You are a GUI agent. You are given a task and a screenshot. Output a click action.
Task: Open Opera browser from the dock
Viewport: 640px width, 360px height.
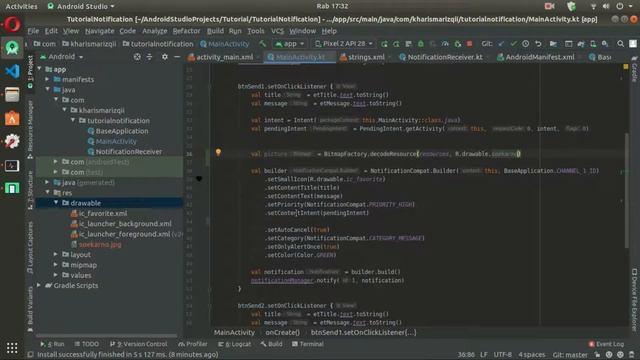(12, 24)
